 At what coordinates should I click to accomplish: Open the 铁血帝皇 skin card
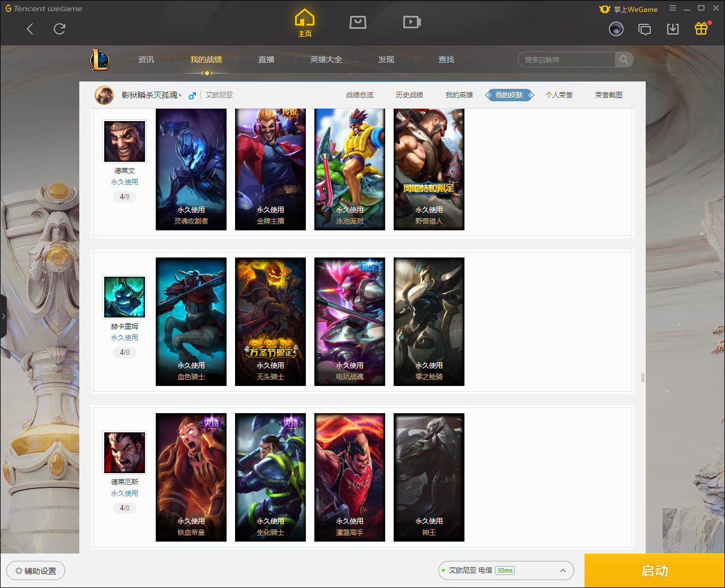(x=191, y=477)
